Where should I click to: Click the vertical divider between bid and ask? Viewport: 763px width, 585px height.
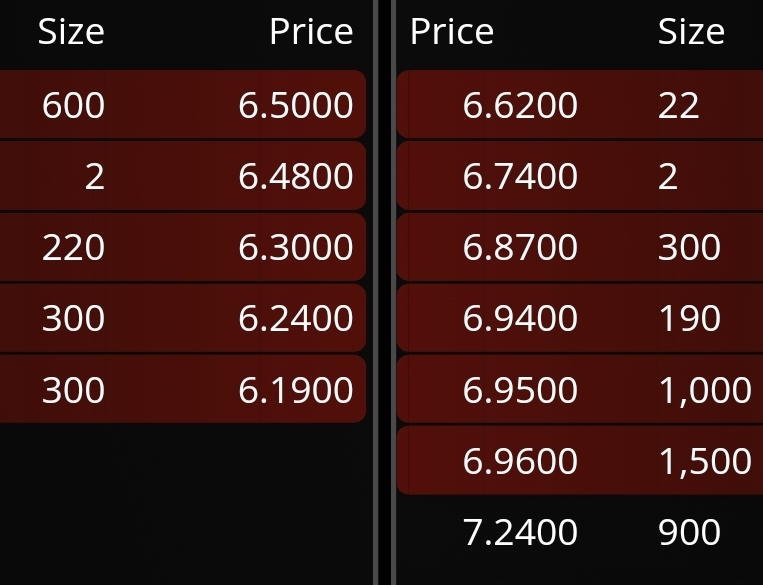(x=384, y=292)
